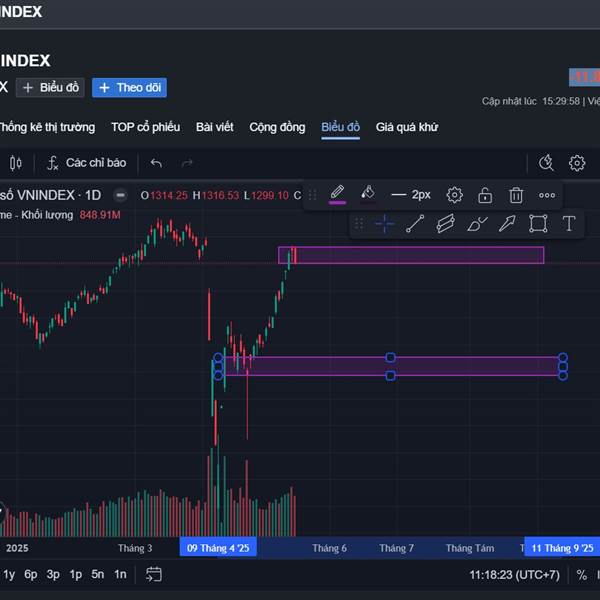600x600 pixels.
Task: Set chart range to 1y
Action: (x=9, y=574)
